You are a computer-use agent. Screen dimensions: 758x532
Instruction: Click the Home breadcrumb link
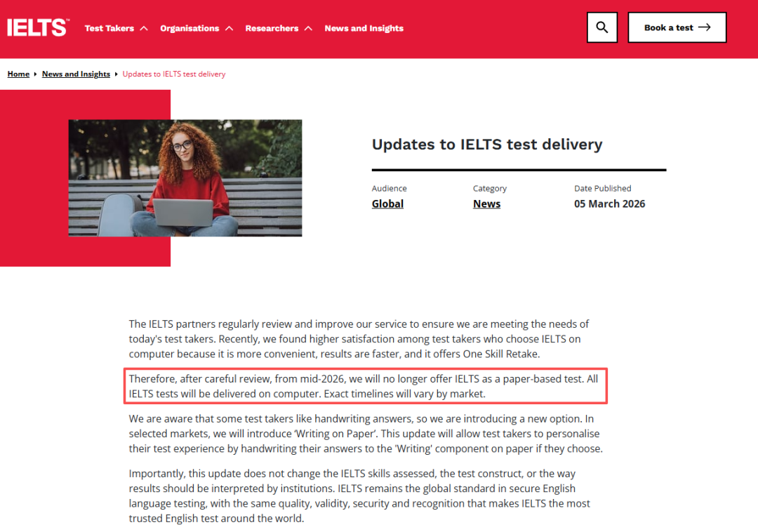(x=18, y=74)
